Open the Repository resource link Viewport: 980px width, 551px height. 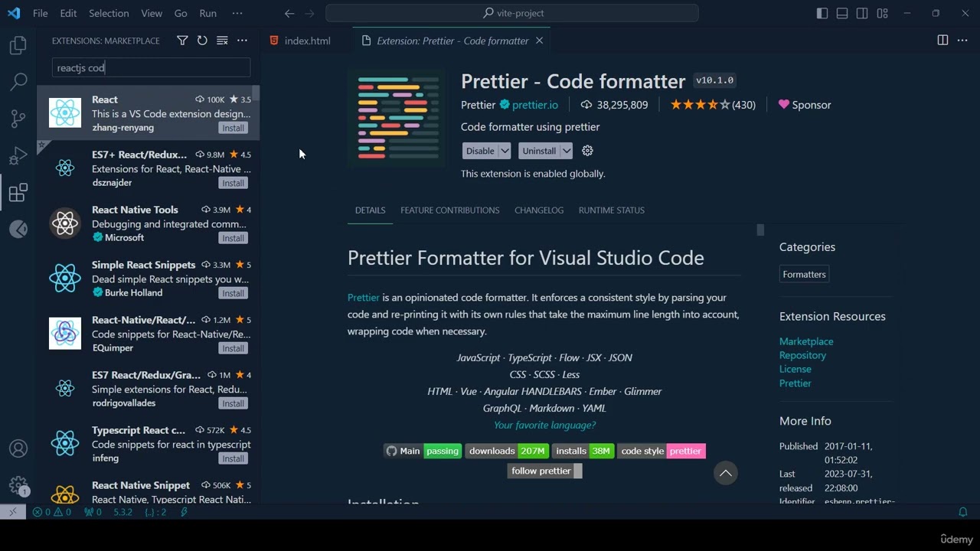coord(802,355)
